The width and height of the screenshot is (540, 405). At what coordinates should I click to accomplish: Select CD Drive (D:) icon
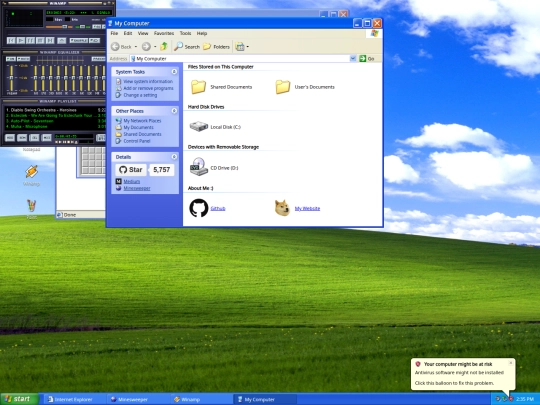coord(199,167)
